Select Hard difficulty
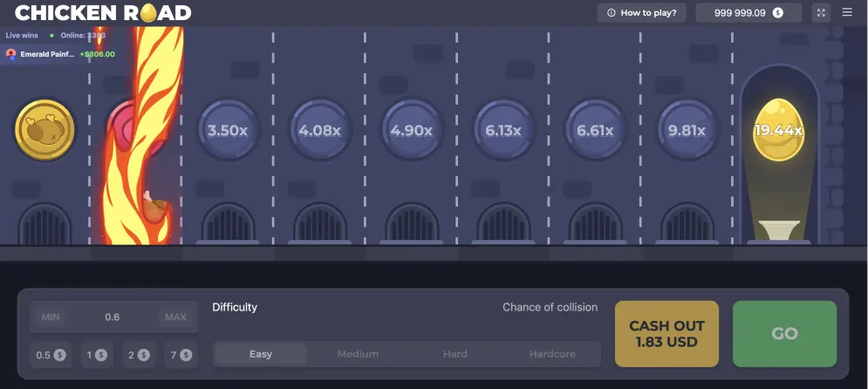 point(455,354)
